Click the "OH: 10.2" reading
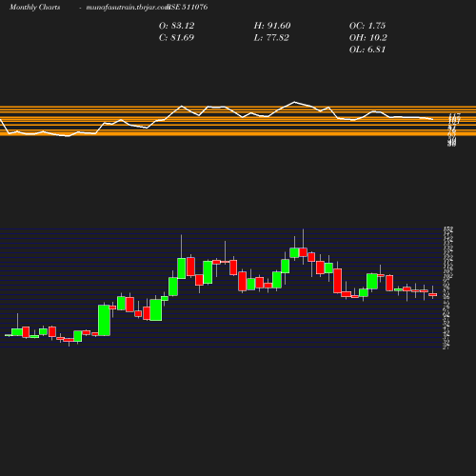The width and height of the screenshot is (476, 476). tap(368, 38)
